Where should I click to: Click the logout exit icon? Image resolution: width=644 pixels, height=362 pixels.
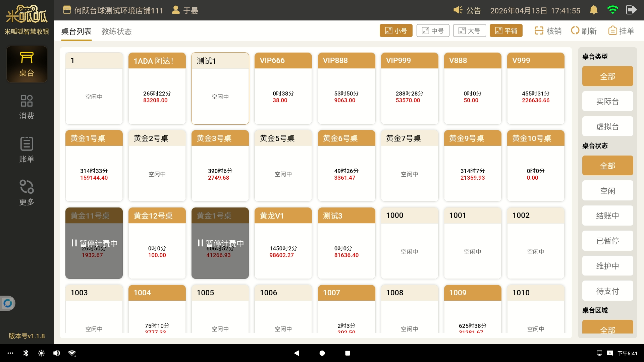tap(631, 10)
